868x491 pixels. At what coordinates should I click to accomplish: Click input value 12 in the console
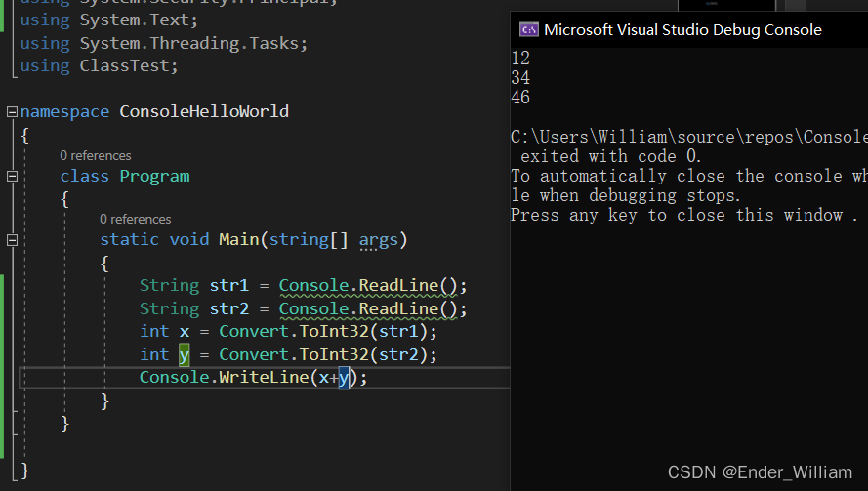point(520,59)
